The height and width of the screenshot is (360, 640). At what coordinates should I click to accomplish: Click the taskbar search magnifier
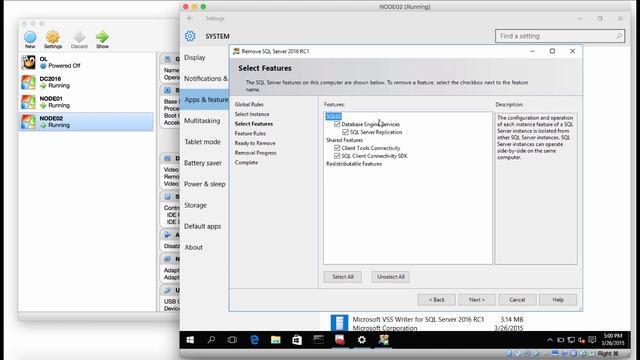point(211,340)
